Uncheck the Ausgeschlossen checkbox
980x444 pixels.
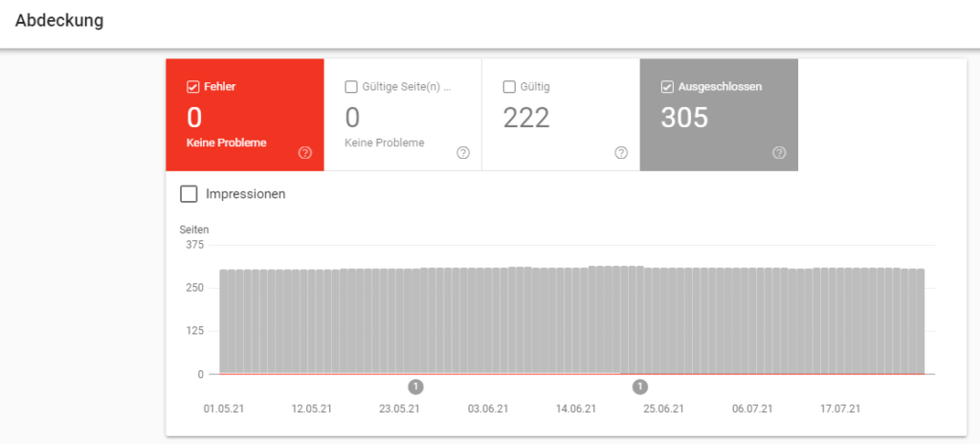coord(667,86)
